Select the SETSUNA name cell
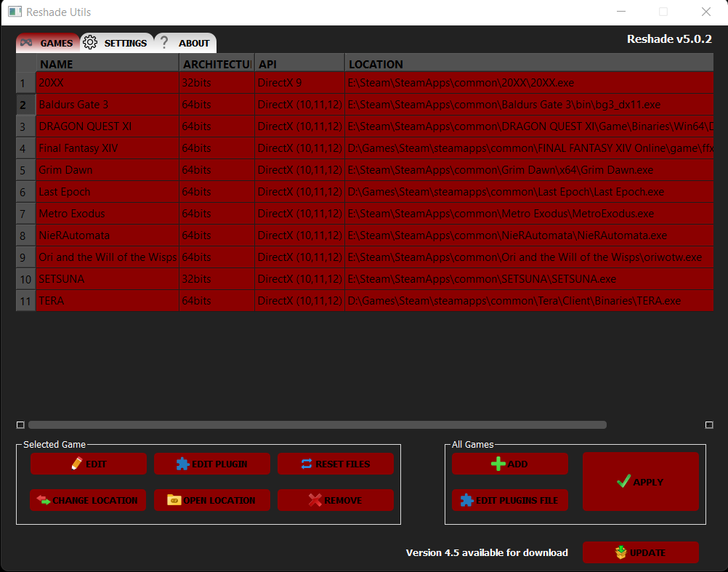 coord(108,279)
